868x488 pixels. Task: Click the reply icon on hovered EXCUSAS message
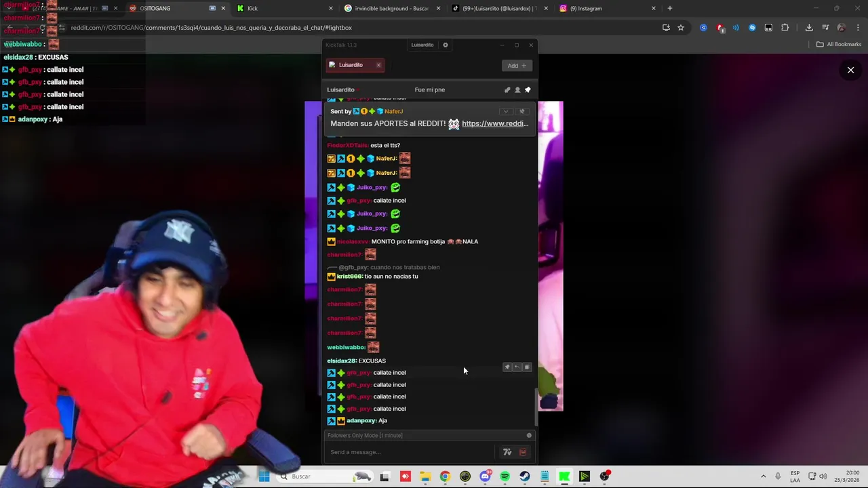pyautogui.click(x=517, y=367)
